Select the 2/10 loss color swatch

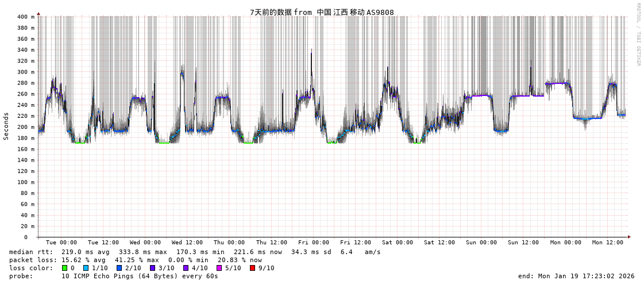pyautogui.click(x=119, y=268)
